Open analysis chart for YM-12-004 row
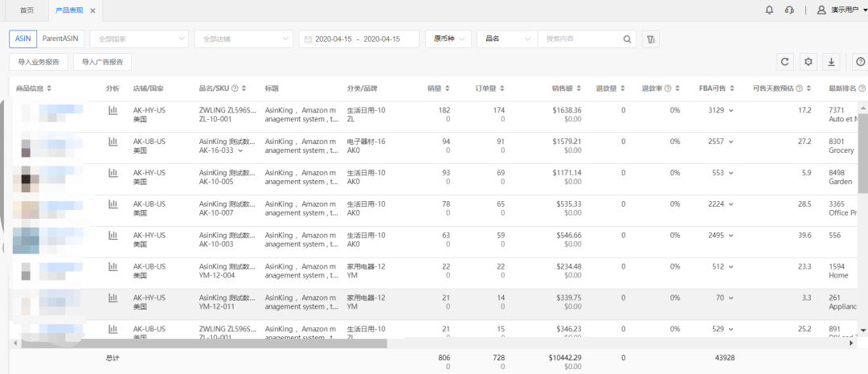Viewport: 868px width, 374px height. pyautogui.click(x=113, y=266)
